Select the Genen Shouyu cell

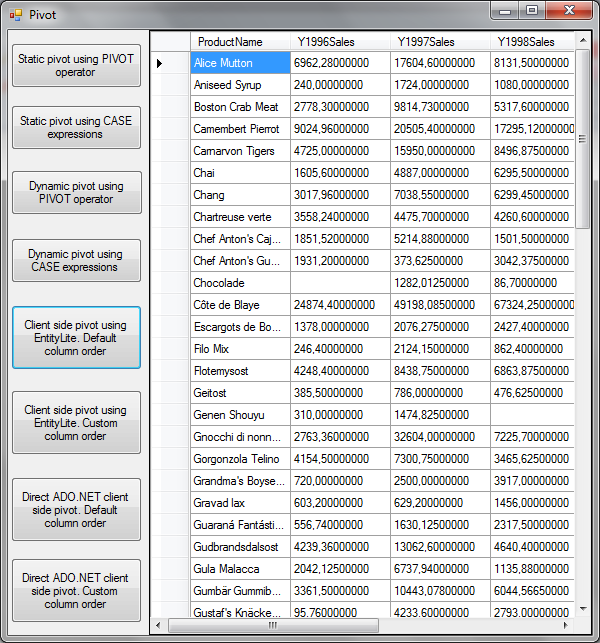click(x=240, y=415)
